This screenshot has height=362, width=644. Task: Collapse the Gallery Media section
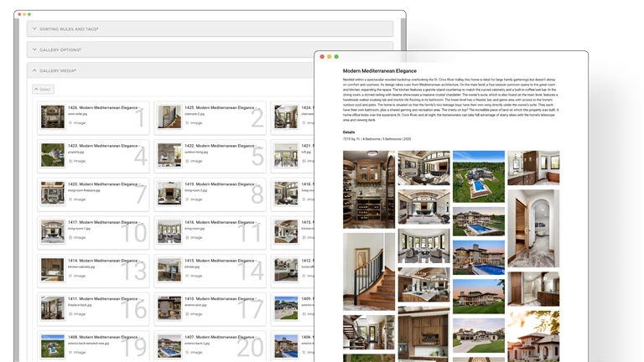click(x=170, y=70)
